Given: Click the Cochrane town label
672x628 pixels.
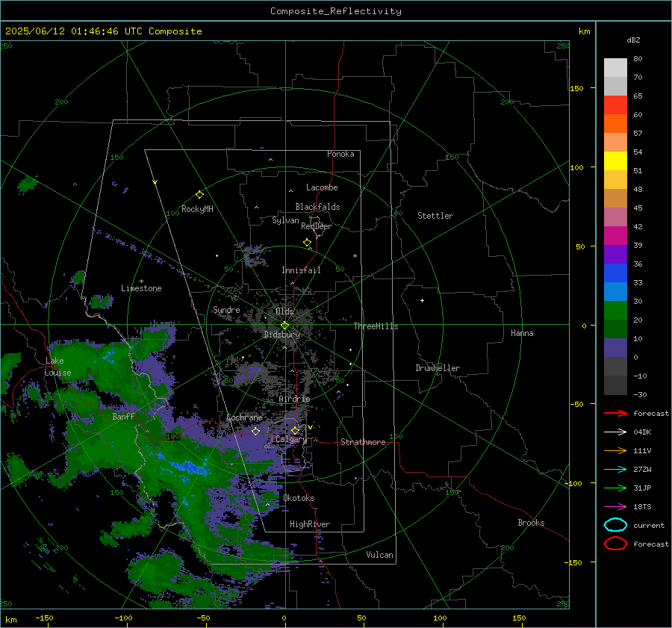Looking at the screenshot, I should (x=244, y=417).
